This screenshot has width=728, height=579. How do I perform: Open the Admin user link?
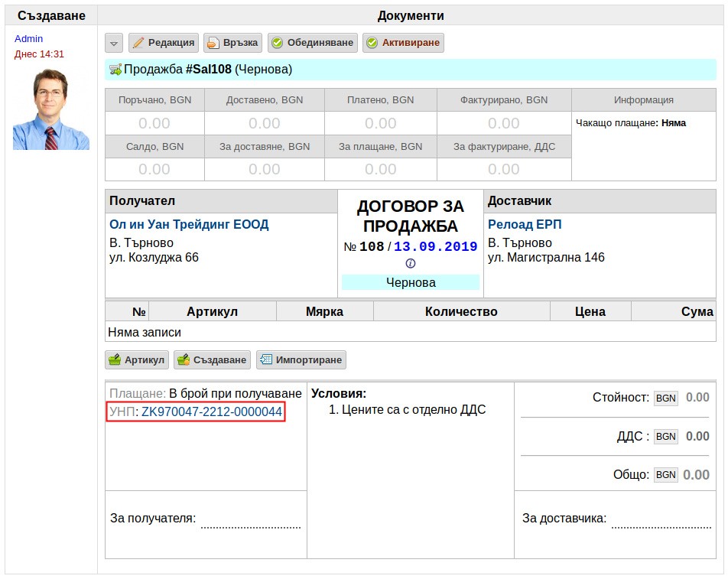click(29, 38)
